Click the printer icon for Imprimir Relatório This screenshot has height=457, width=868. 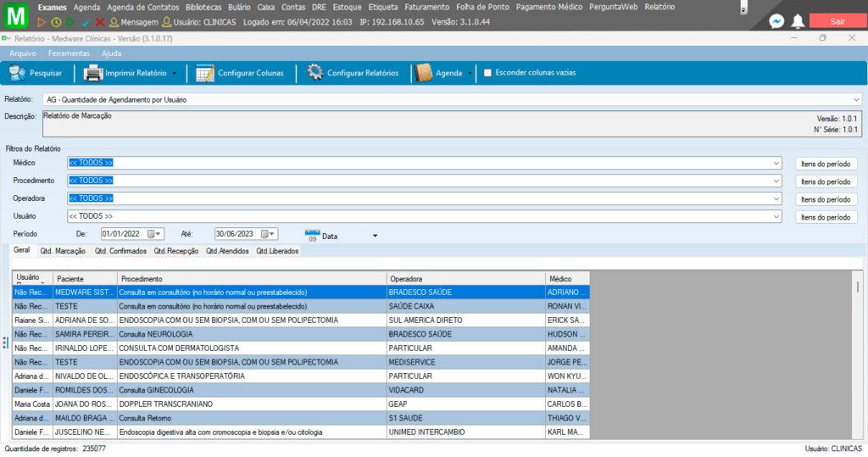click(x=92, y=73)
